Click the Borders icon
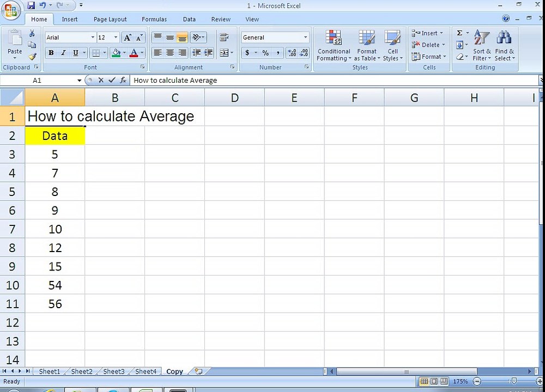545x392 pixels. [96, 53]
